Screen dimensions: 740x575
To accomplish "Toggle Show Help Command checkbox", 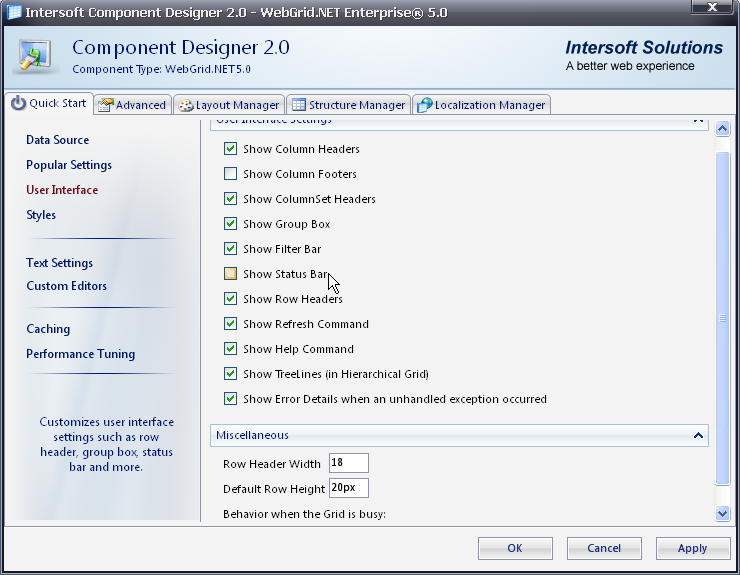I will [230, 349].
